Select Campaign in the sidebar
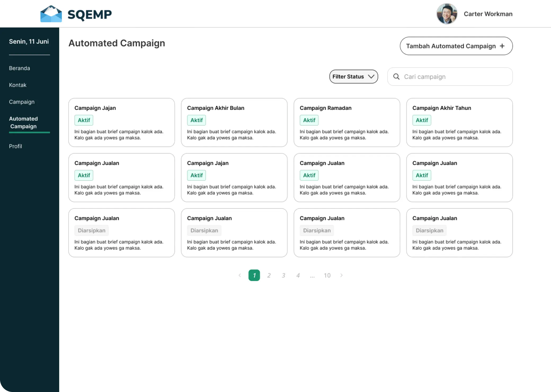The image size is (551, 392). (22, 102)
